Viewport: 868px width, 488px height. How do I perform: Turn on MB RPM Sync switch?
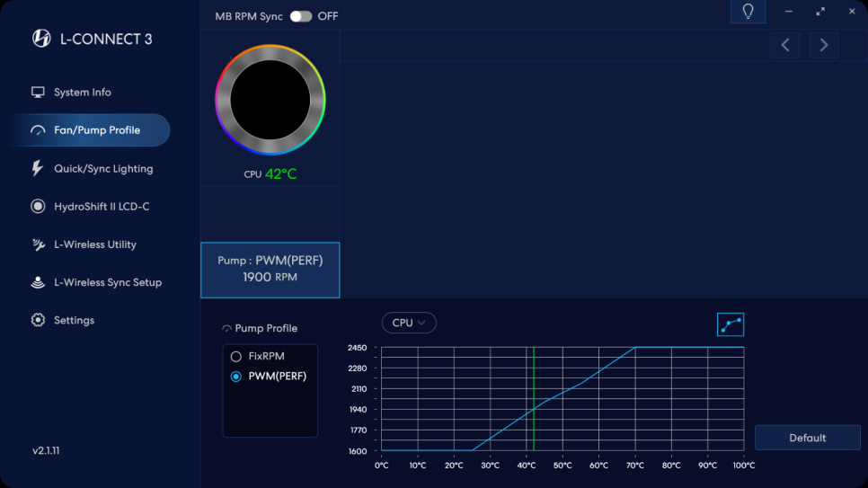pyautogui.click(x=300, y=16)
